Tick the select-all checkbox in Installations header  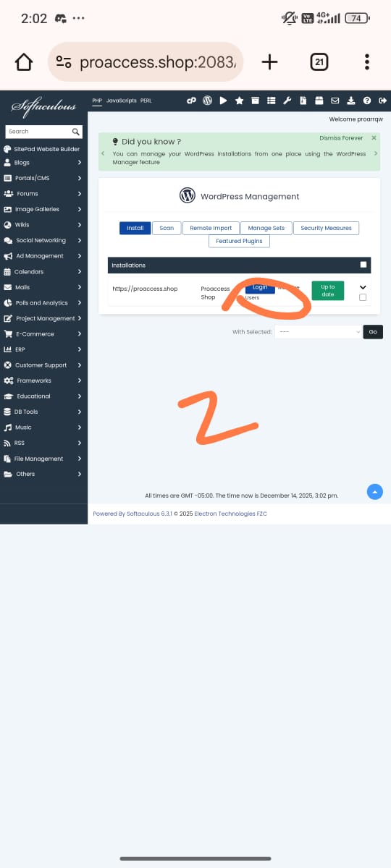tap(363, 265)
